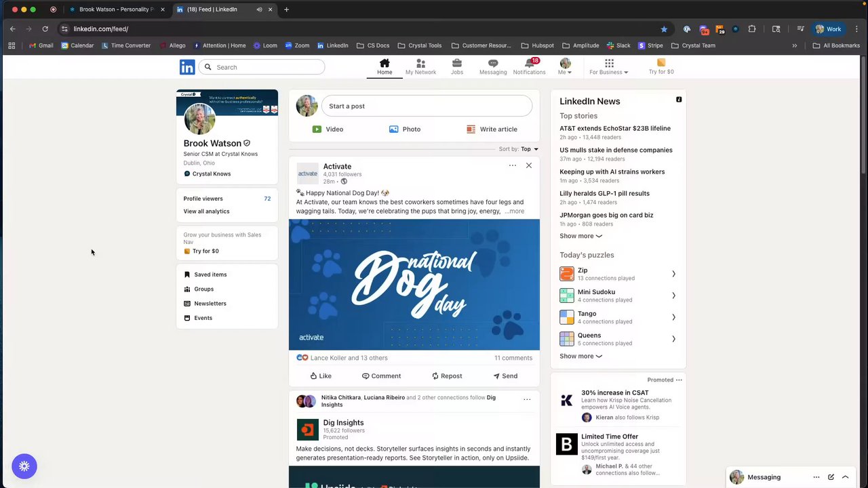Bookmark this page with star
This screenshot has width=868, height=488.
664,29
